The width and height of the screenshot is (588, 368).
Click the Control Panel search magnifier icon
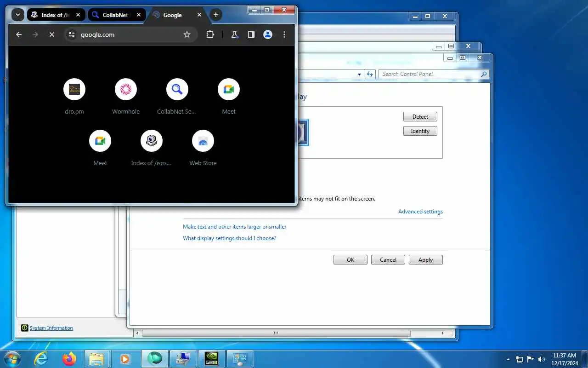coord(484,74)
